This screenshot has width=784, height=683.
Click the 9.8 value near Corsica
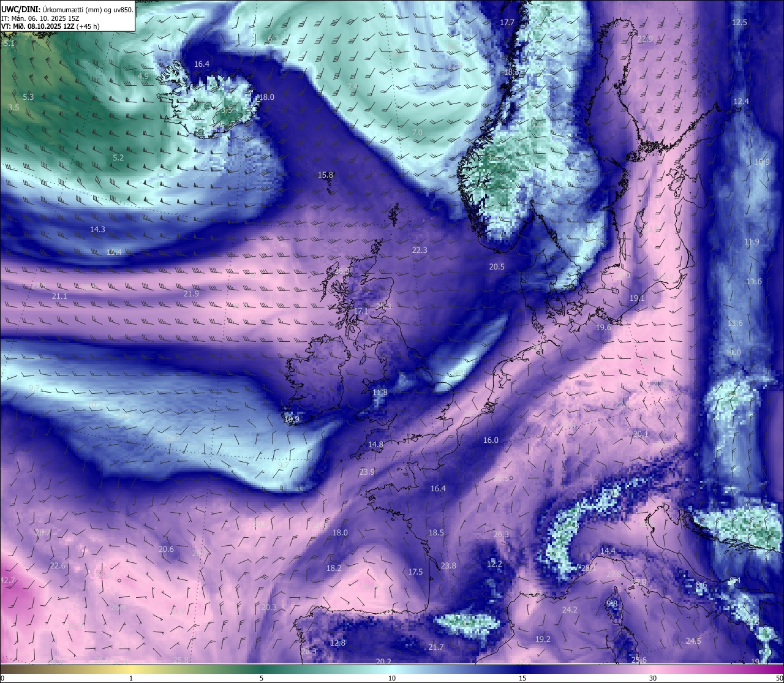612,604
